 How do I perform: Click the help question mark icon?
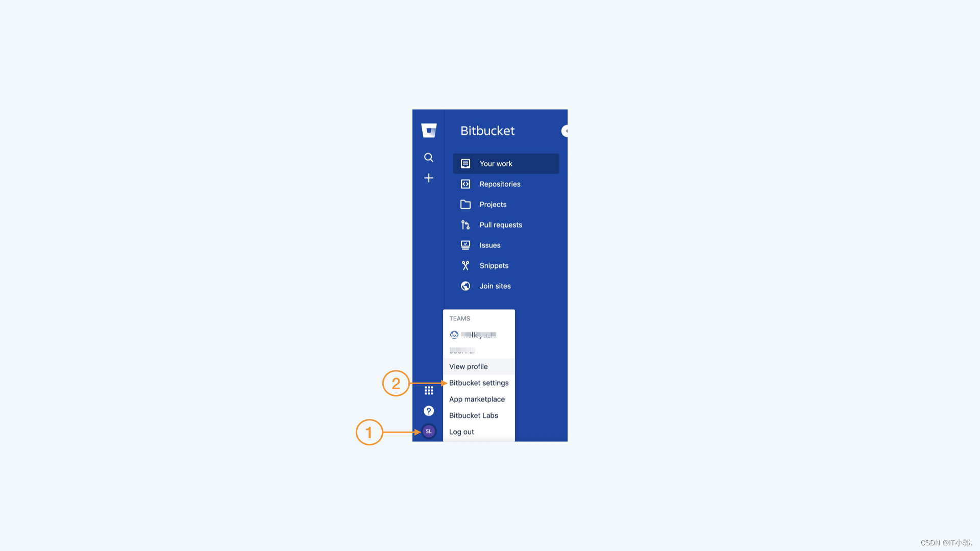[x=428, y=410]
